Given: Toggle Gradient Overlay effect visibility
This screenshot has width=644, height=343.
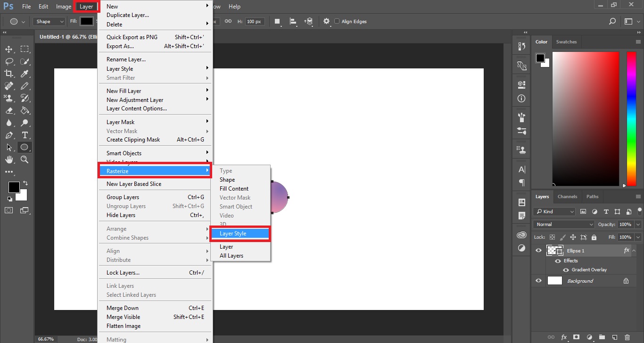Looking at the screenshot, I should [566, 270].
